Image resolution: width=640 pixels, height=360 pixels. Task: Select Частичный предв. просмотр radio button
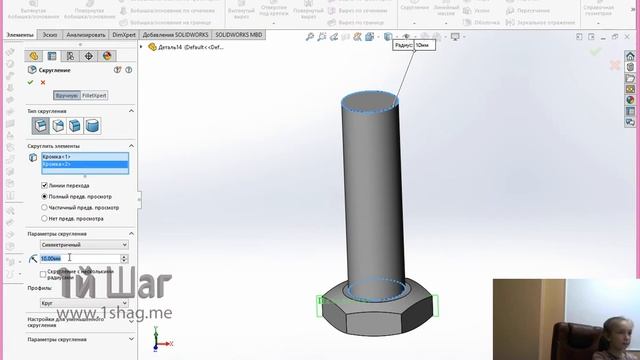(x=44, y=207)
